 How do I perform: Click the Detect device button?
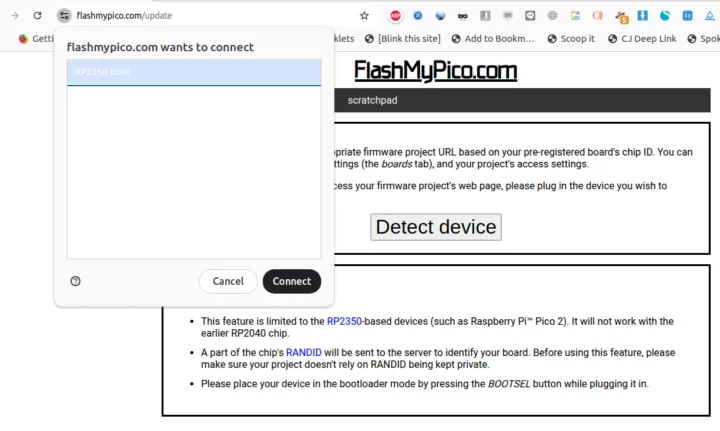[x=435, y=227]
